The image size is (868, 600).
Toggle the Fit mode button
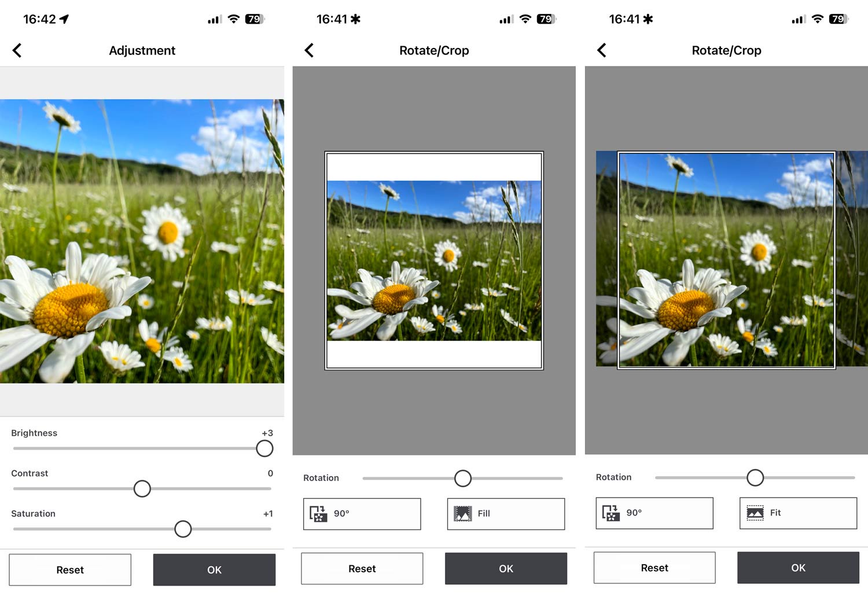pyautogui.click(x=798, y=513)
